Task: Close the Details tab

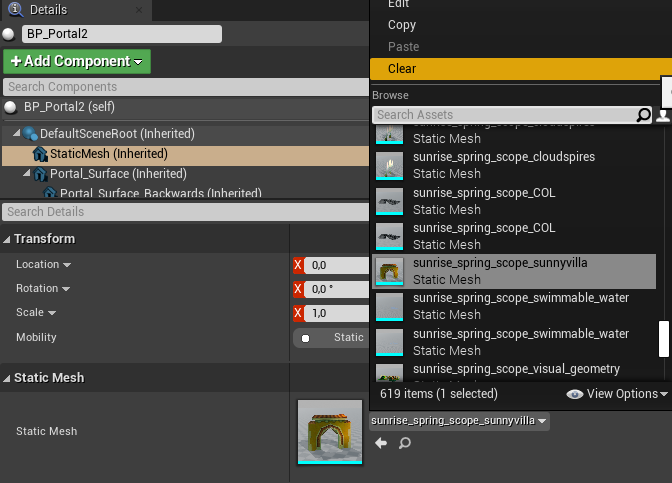Action: [x=139, y=10]
